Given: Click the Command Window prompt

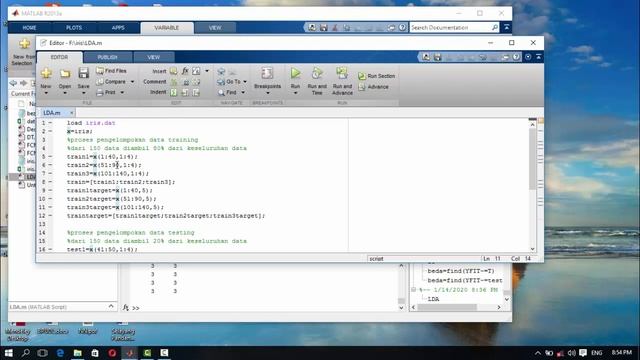Looking at the screenshot, I should click(x=136, y=308).
